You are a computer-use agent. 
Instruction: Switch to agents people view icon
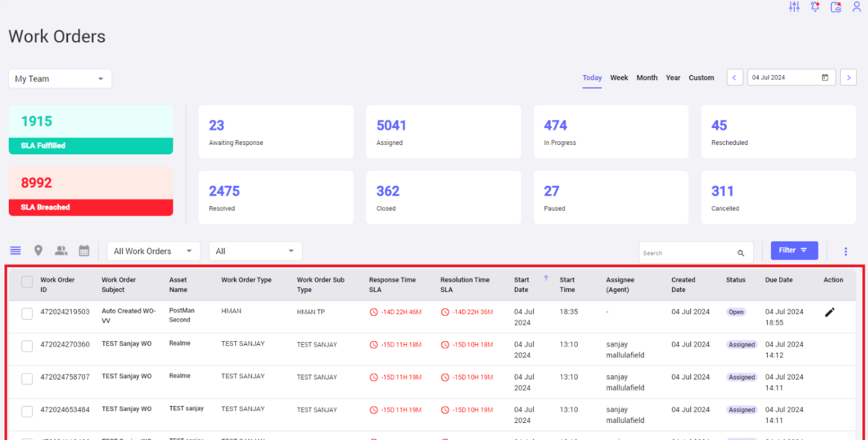click(61, 251)
